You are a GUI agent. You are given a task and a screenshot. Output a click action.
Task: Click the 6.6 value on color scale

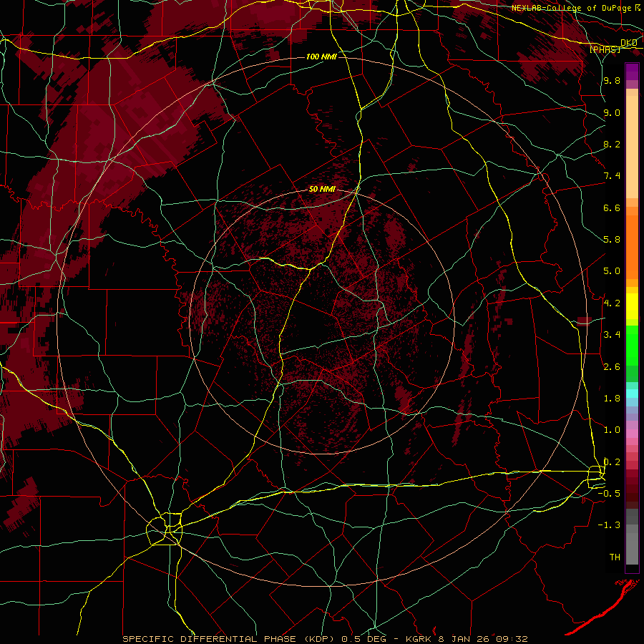612,208
